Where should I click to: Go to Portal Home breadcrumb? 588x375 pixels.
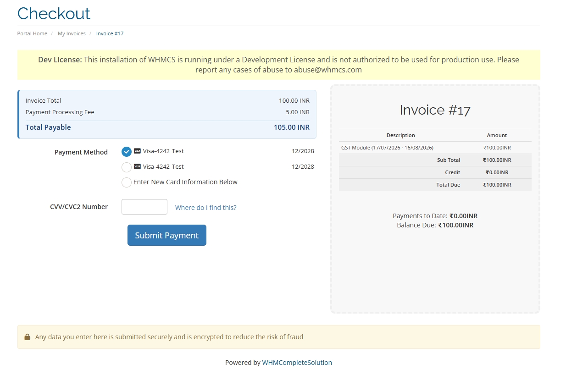32,33
